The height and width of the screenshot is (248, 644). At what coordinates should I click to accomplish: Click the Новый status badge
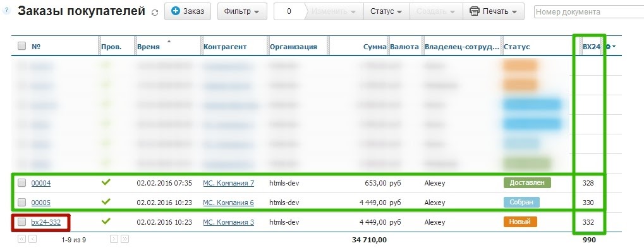click(x=520, y=222)
